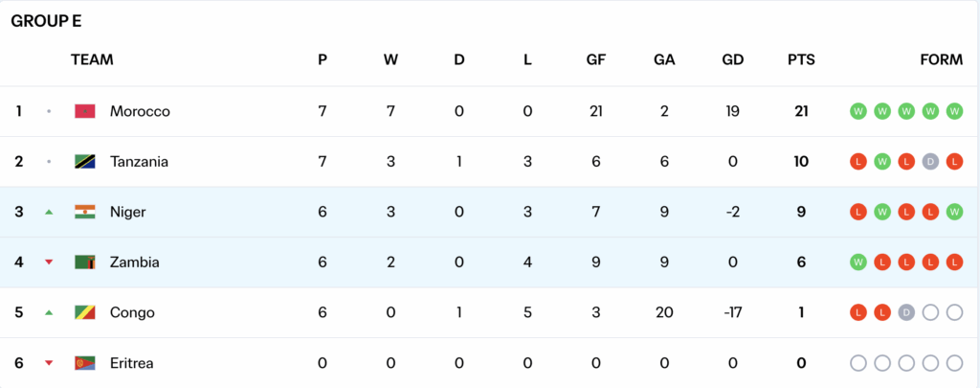Click the GROUP E heading
This screenshot has height=388, width=980.
pyautogui.click(x=46, y=20)
